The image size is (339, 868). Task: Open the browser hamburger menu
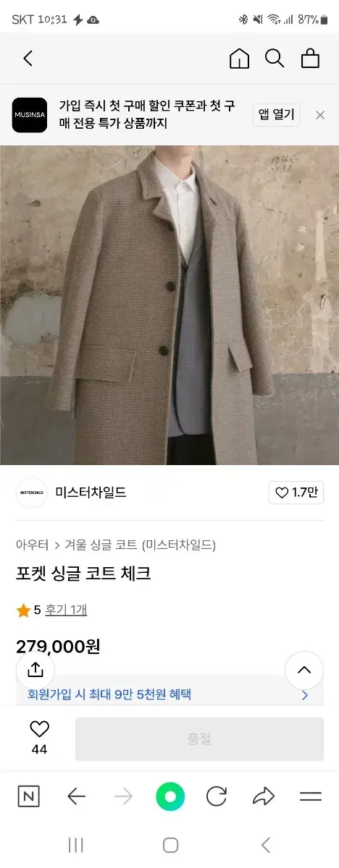[x=311, y=797]
